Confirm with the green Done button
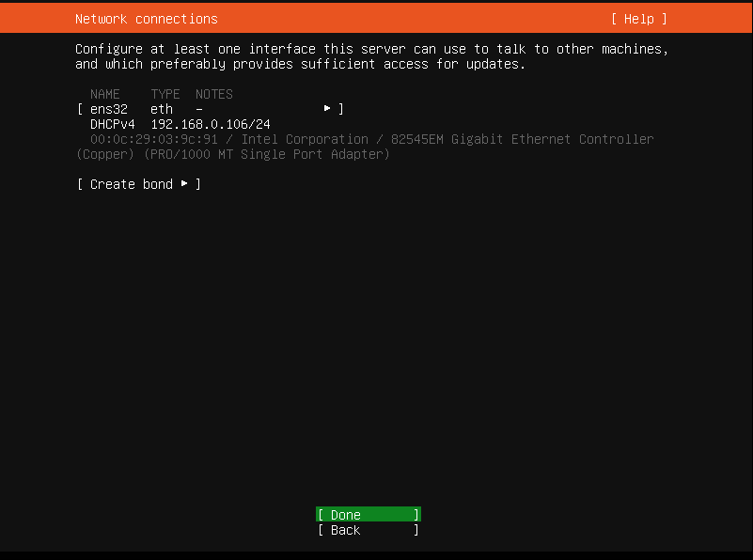 [x=369, y=514]
